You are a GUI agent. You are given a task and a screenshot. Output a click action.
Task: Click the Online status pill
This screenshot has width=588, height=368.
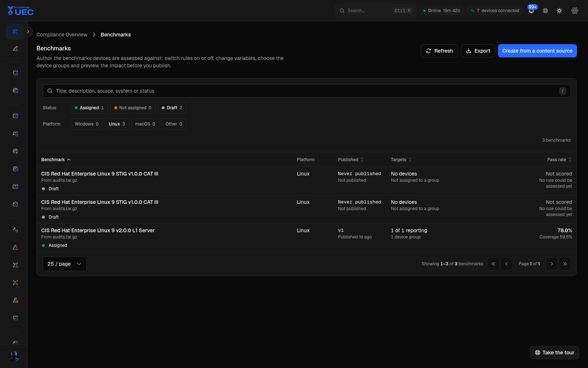[442, 11]
